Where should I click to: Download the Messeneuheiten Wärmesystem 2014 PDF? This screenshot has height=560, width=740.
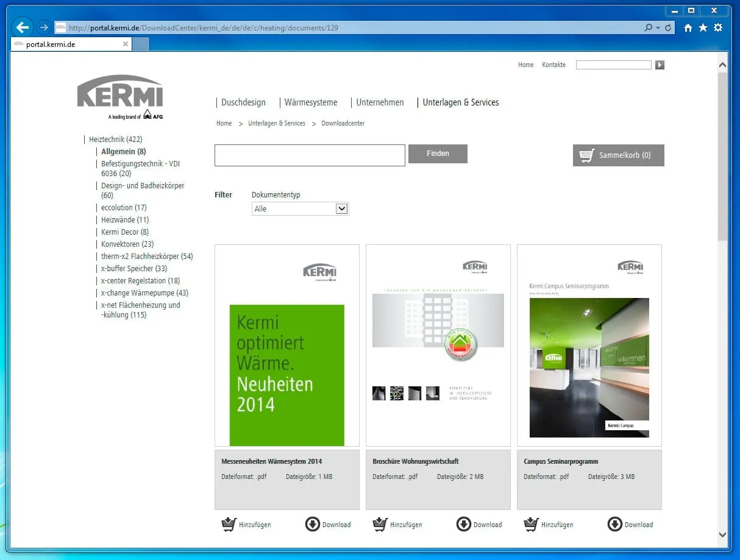328,524
